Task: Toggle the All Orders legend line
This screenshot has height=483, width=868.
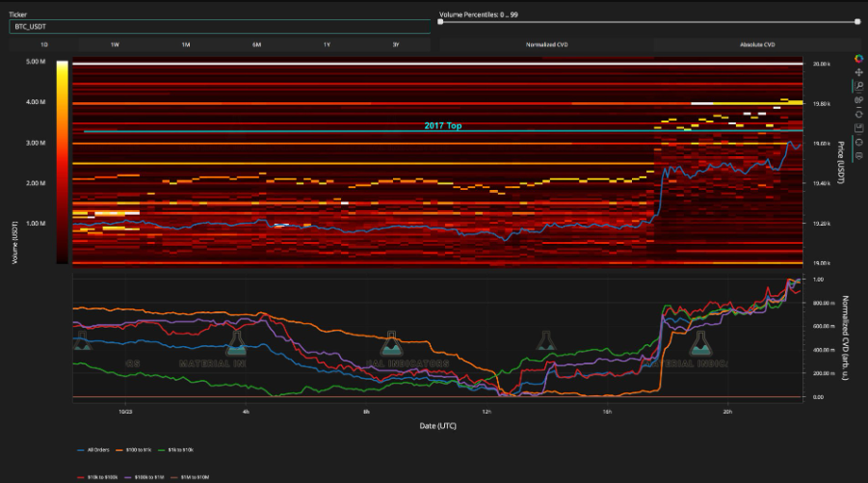Action: [93, 450]
